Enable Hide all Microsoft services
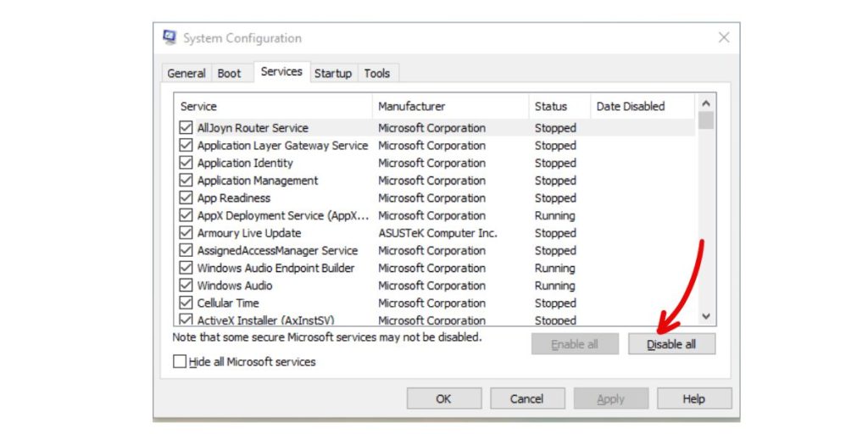 click(x=180, y=361)
